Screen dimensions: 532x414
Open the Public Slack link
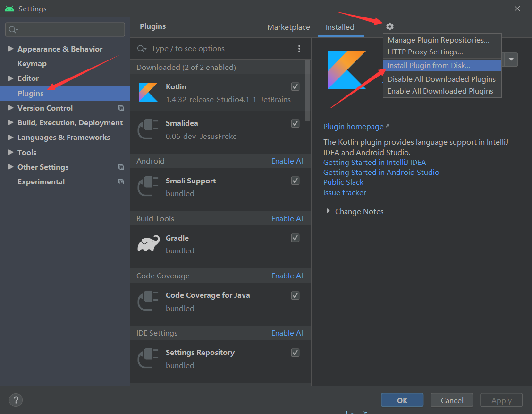[343, 182]
